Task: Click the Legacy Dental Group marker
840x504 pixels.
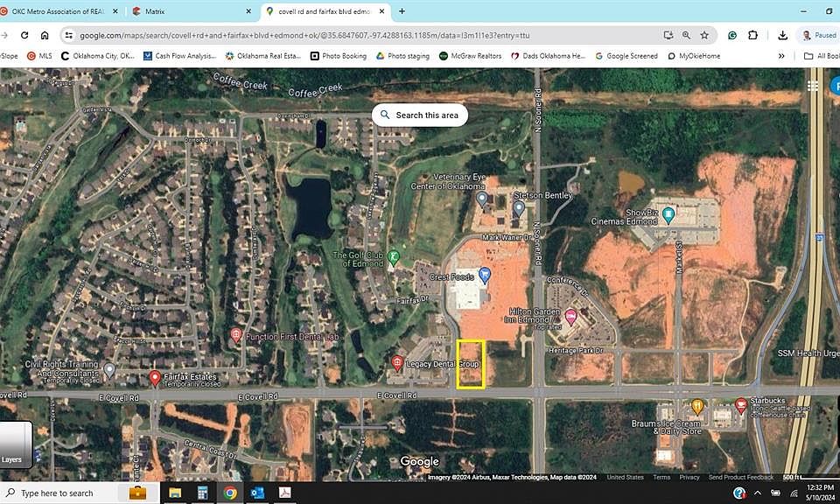Action: coord(396,363)
